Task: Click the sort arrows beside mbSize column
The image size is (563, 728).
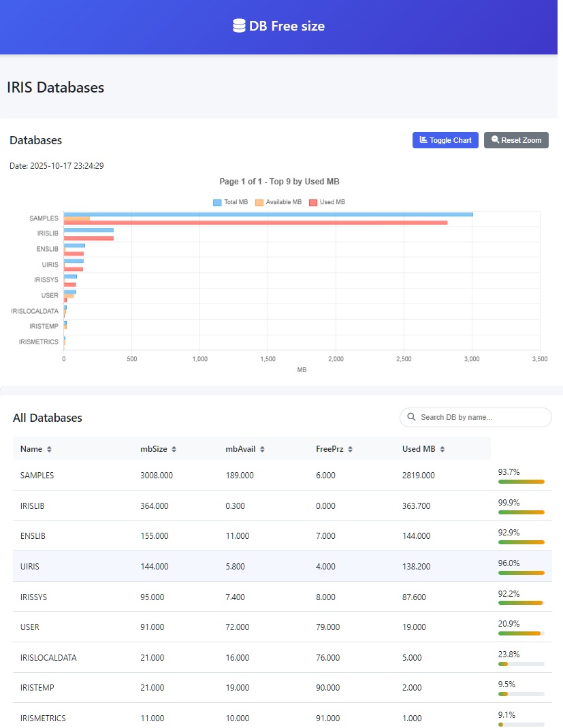Action: (x=174, y=449)
